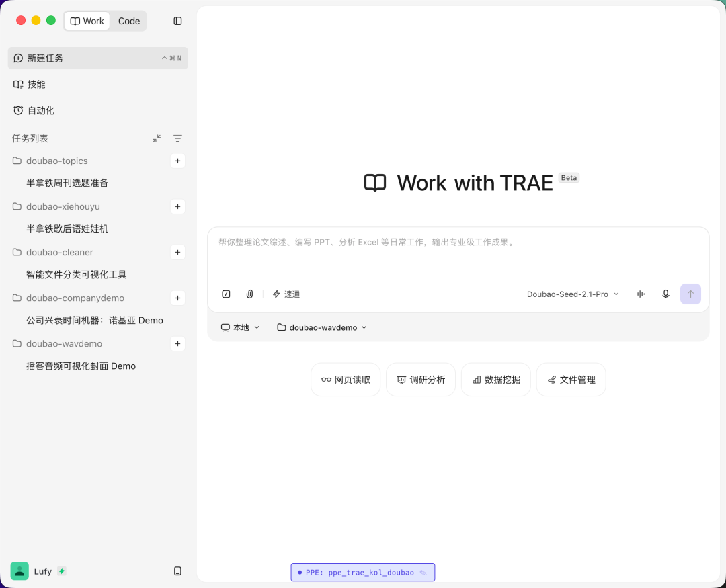Image resolution: width=726 pixels, height=588 pixels.
Task: Choose the 网页读取 suggestion
Action: point(346,380)
